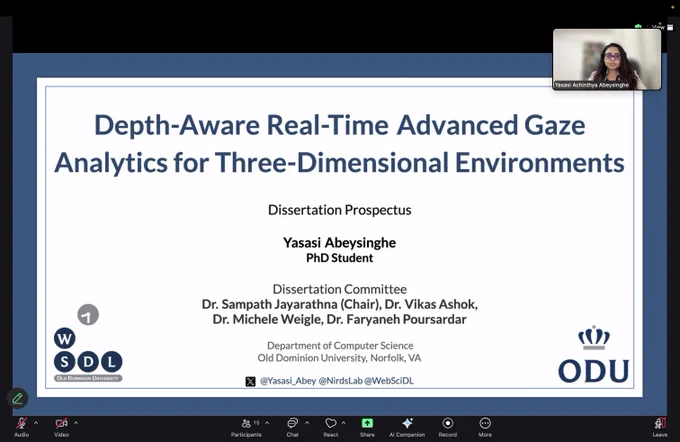Expand the Participants options chevron

pyautogui.click(x=267, y=423)
